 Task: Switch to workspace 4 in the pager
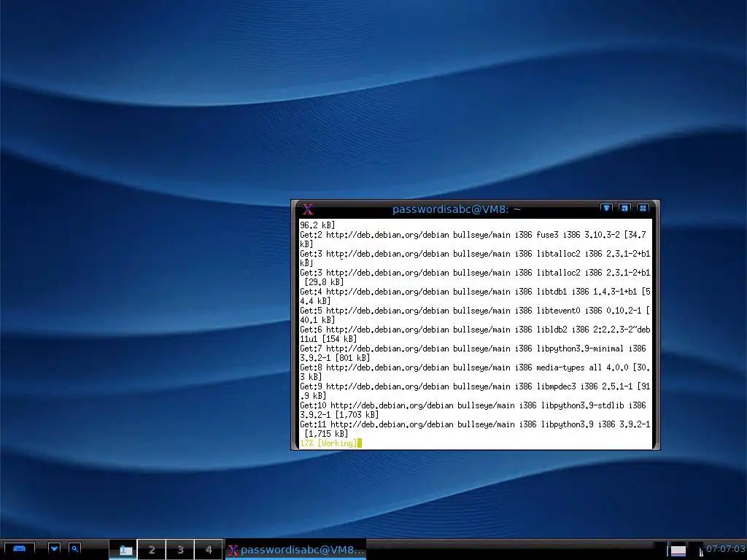coord(208,550)
